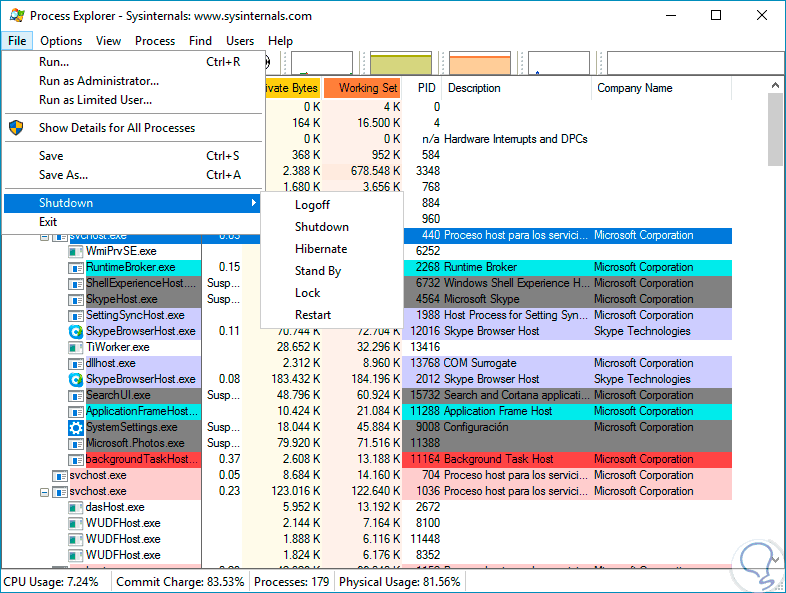Click the Skype icon of PID 12016 process
Image resolution: width=786 pixels, height=593 pixels.
(x=75, y=331)
